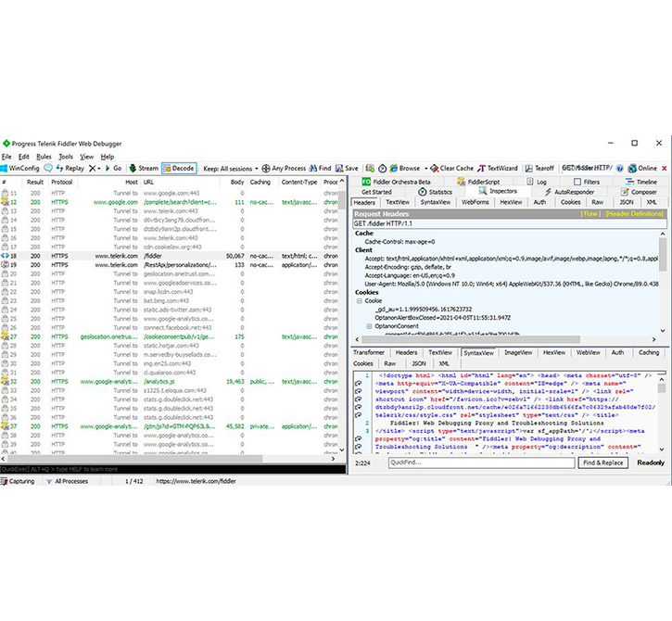672x621 pixels.
Task: Open the Rules menu
Action: 44,157
